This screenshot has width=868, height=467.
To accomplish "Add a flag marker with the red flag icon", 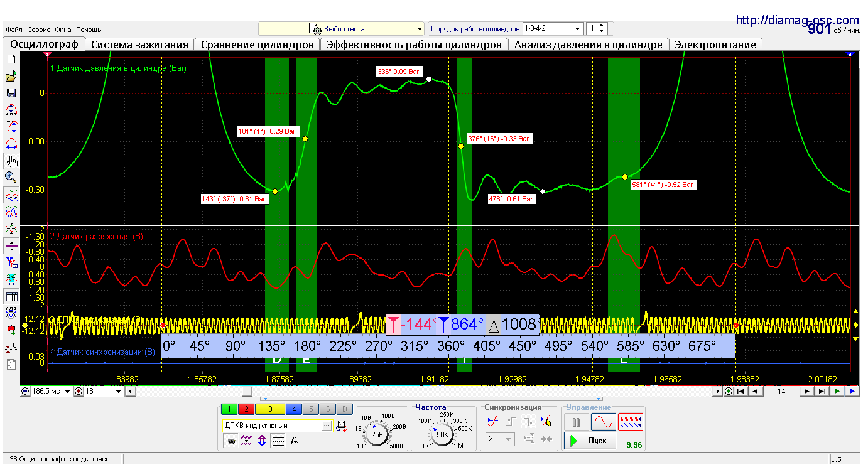I will (11, 330).
